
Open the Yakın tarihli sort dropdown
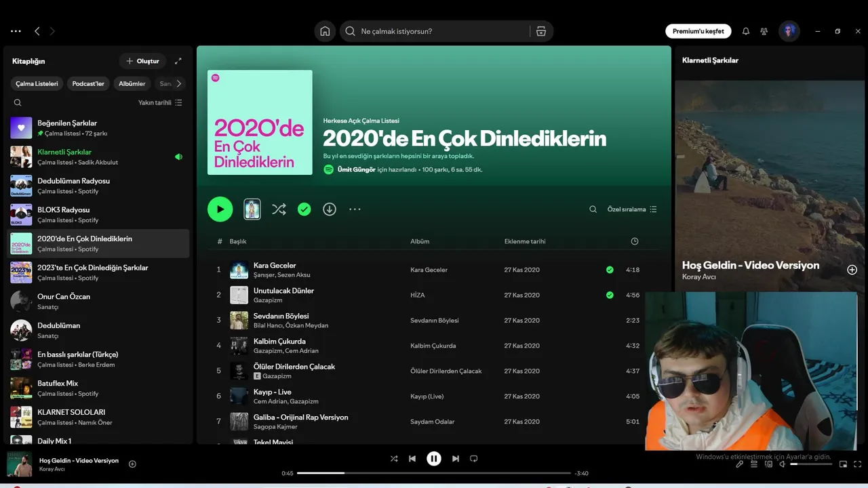160,103
